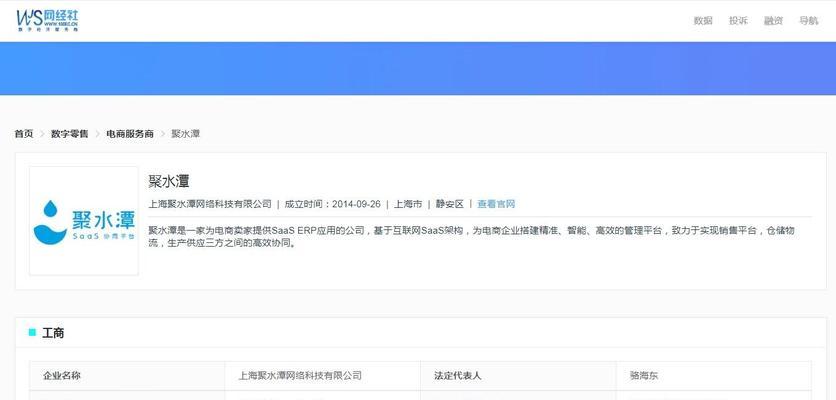Screen dimensions: 836x400
Task: Click the 法定代表人 table cell
Action: coord(518,375)
